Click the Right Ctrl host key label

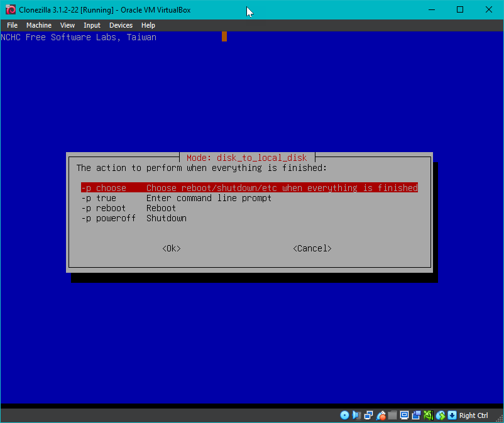point(473,415)
